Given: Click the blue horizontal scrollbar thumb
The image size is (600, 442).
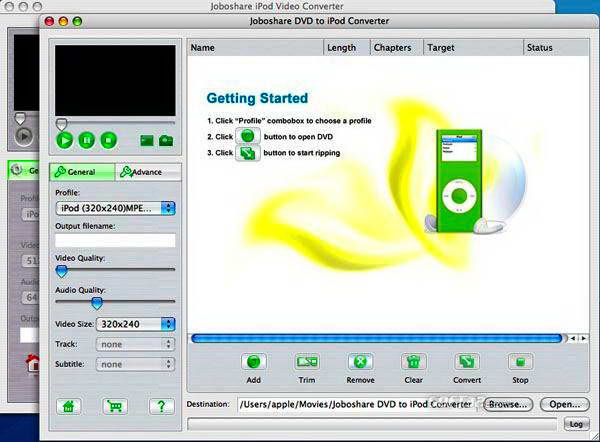Looking at the screenshot, I should click(x=377, y=338).
